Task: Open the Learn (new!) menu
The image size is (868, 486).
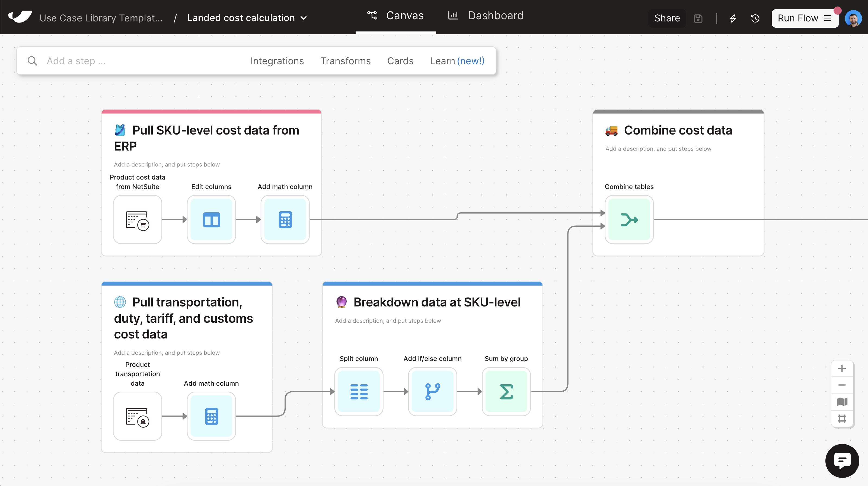Action: tap(457, 61)
